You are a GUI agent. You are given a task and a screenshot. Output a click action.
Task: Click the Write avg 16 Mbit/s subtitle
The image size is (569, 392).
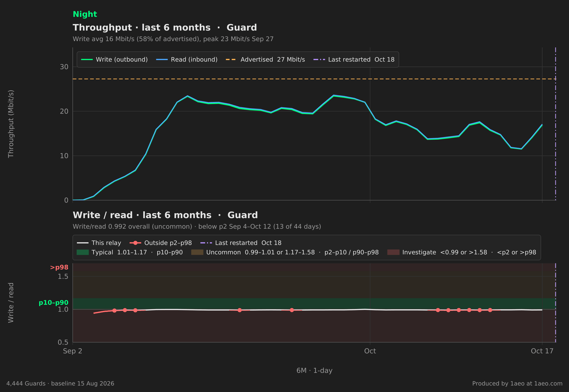click(x=173, y=39)
